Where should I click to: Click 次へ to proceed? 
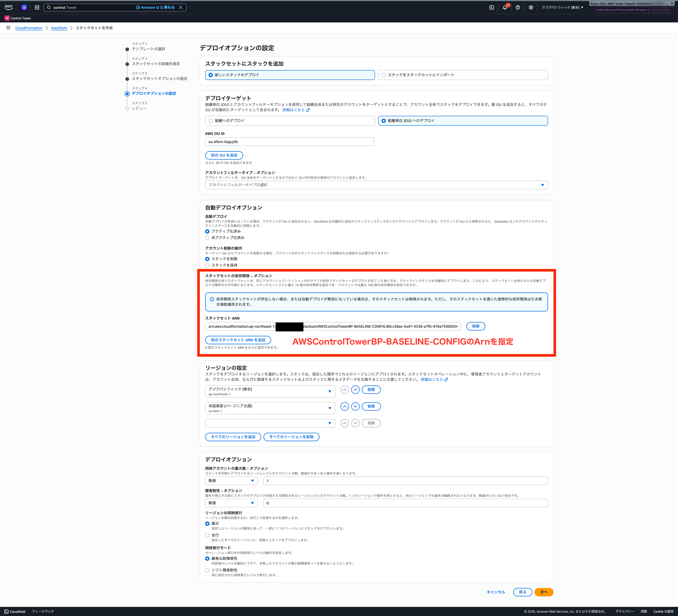tap(544, 592)
